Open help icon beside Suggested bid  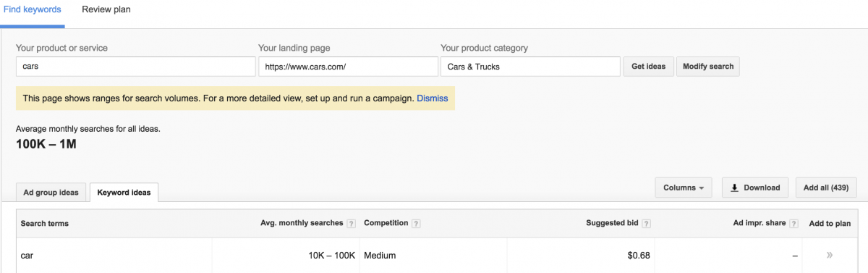tap(647, 224)
